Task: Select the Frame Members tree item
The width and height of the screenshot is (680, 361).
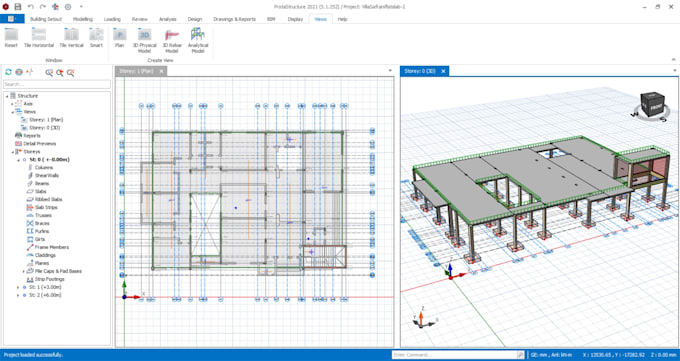Action: pos(52,247)
